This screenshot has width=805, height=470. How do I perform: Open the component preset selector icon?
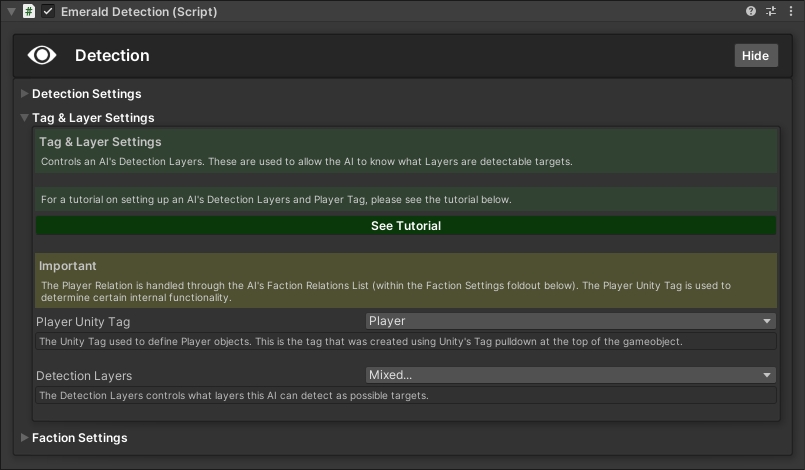point(771,12)
